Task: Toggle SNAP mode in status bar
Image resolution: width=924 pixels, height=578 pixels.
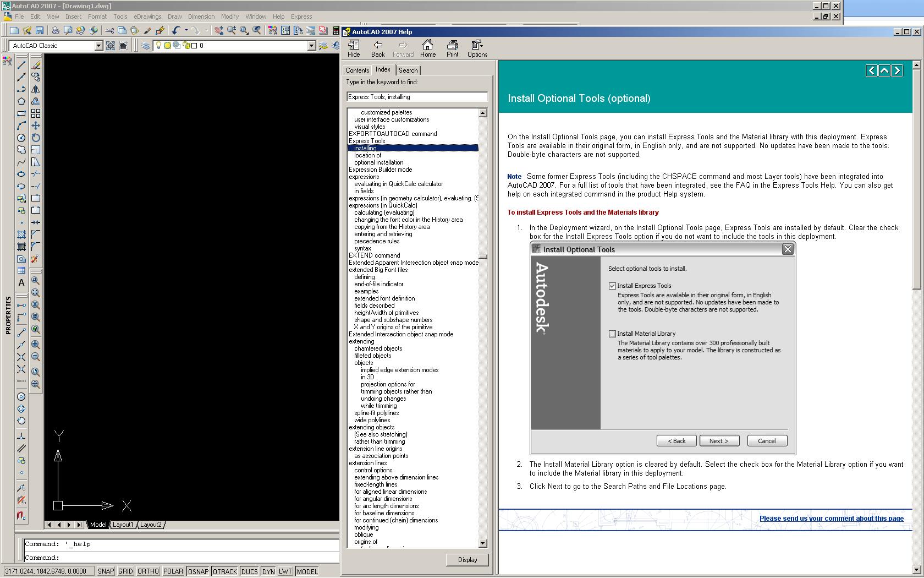Action: (106, 571)
